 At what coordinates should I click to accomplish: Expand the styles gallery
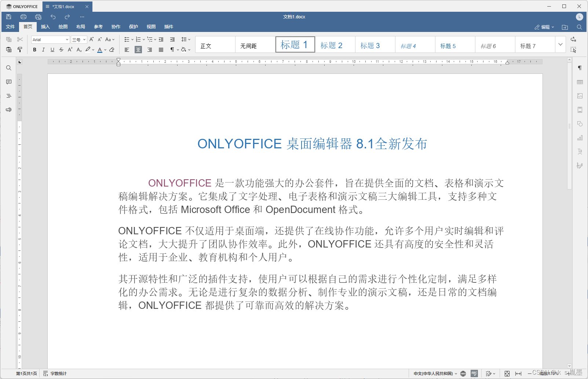click(560, 44)
